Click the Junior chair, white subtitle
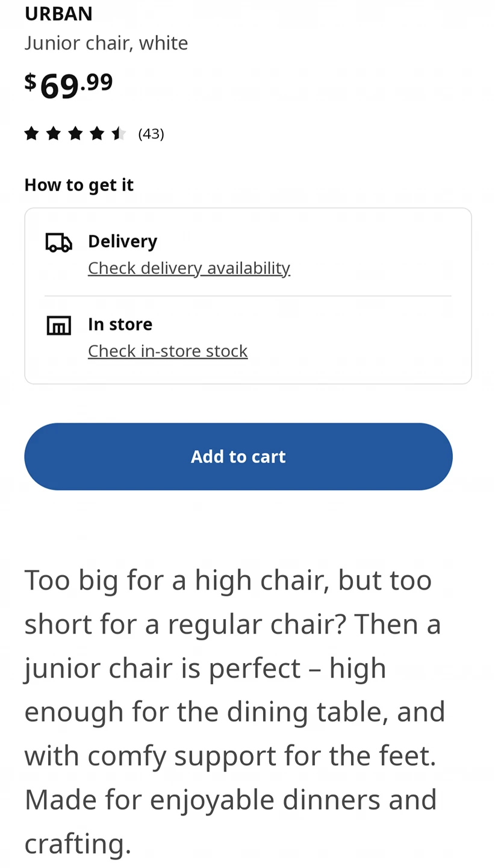495x868 pixels. point(107,43)
